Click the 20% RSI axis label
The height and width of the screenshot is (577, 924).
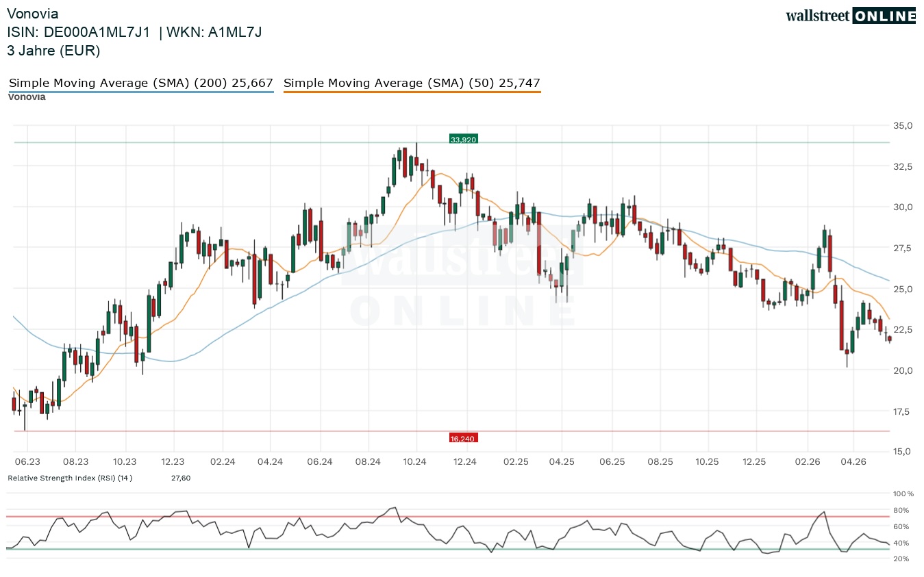901,559
